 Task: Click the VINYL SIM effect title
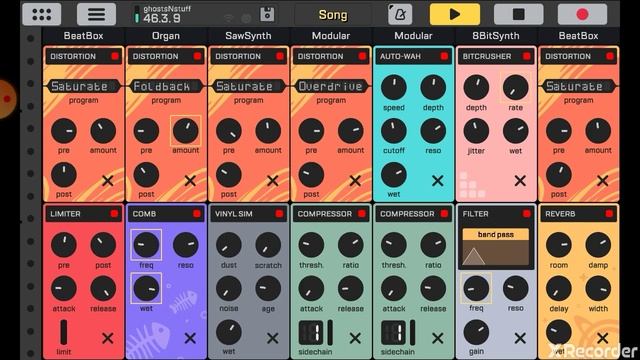pos(234,214)
